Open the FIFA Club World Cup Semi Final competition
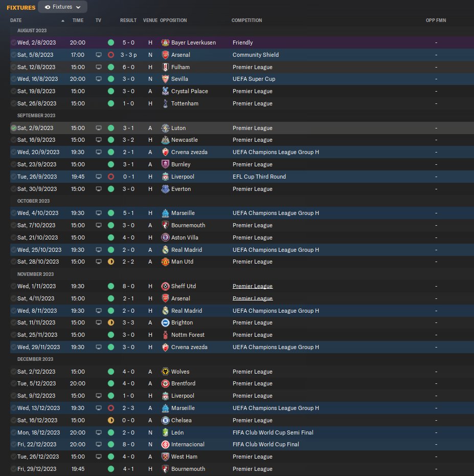 point(273,432)
